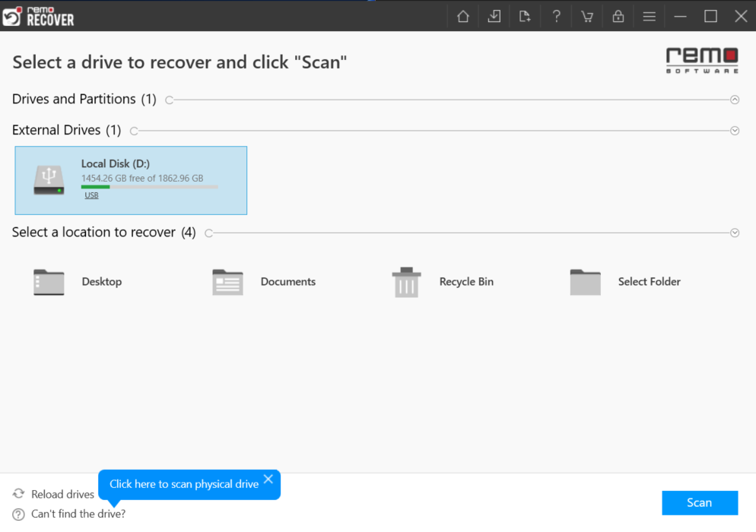756x532 pixels.
Task: Select Local Disk (D:) drive
Action: pyautogui.click(x=131, y=180)
